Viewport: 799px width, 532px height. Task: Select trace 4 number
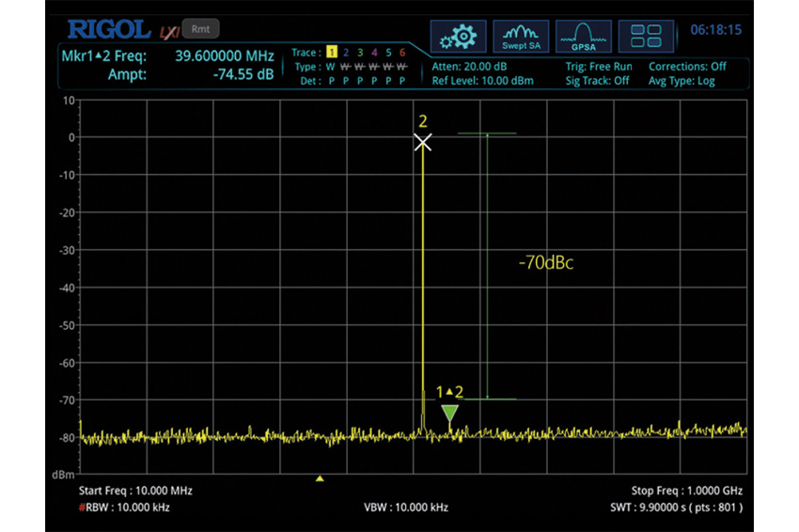(x=374, y=53)
